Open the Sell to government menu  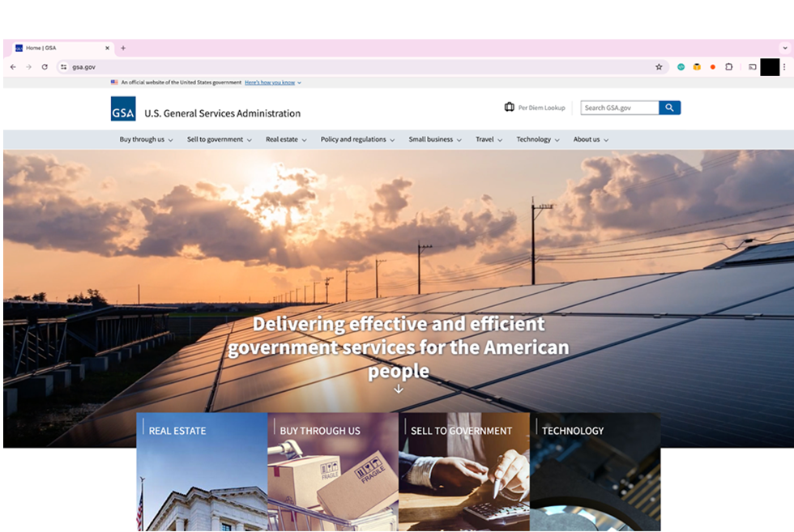pos(220,139)
